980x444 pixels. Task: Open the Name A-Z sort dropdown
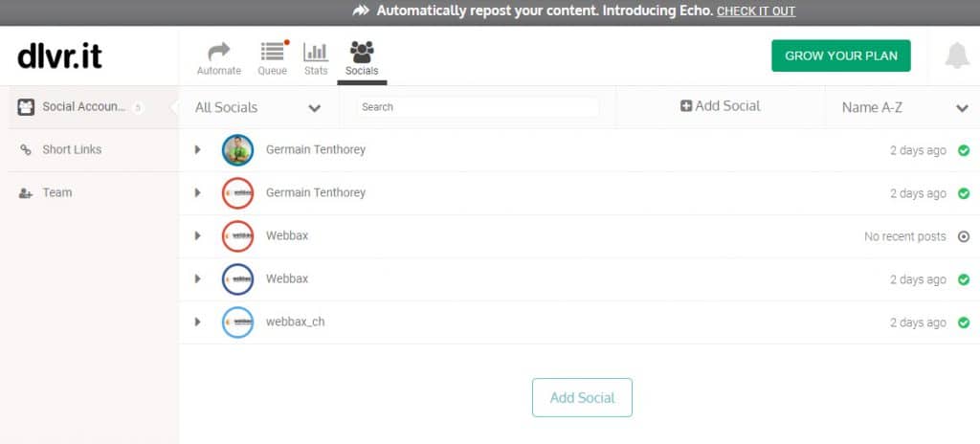pyautogui.click(x=903, y=107)
